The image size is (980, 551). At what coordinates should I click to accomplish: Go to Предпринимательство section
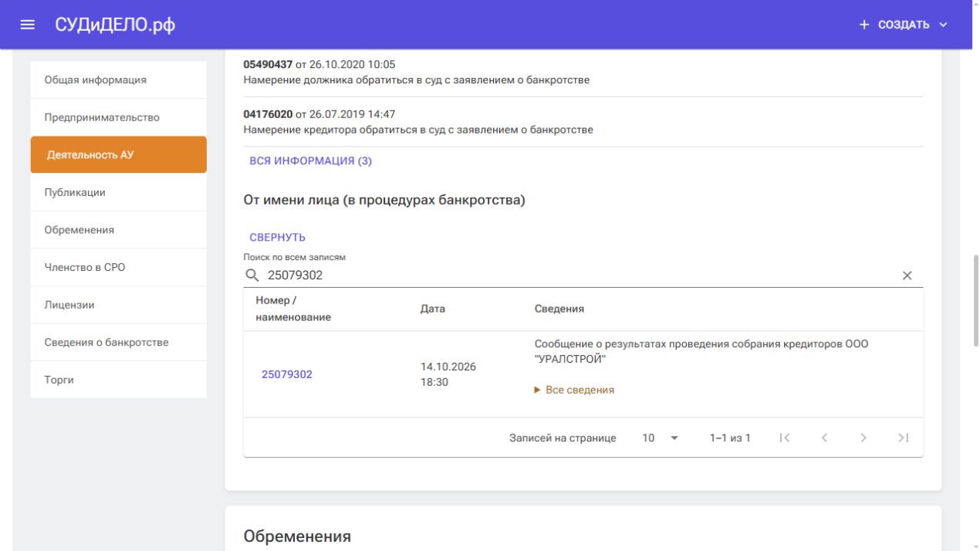pos(119,117)
